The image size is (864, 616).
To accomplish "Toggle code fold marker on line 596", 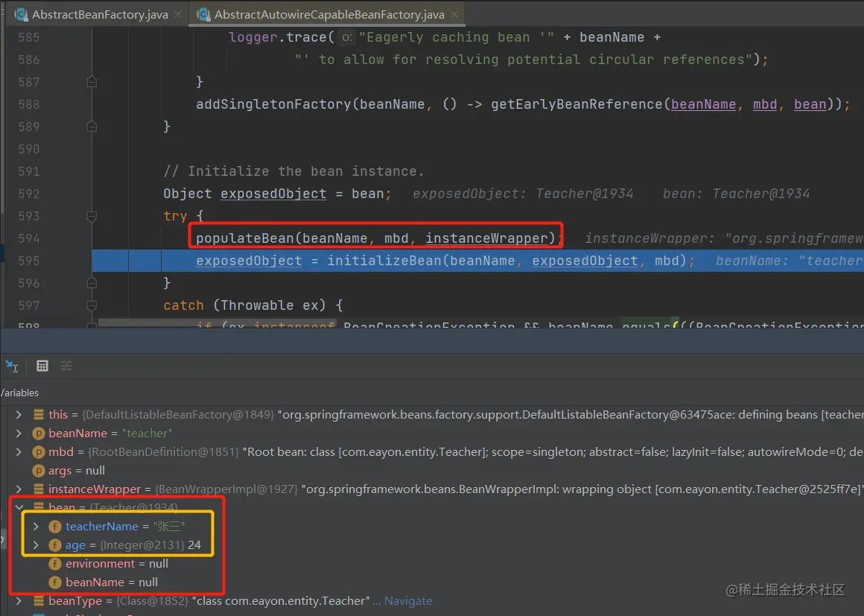I will pyautogui.click(x=92, y=283).
